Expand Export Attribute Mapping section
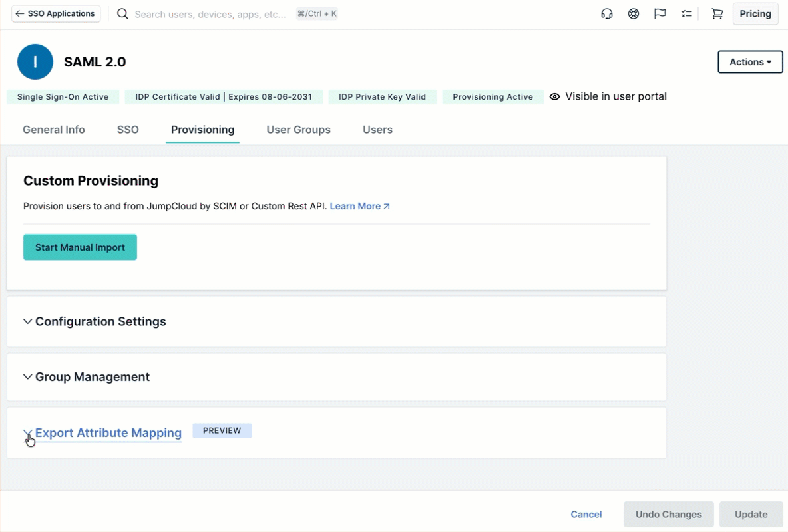788x532 pixels. pos(102,432)
